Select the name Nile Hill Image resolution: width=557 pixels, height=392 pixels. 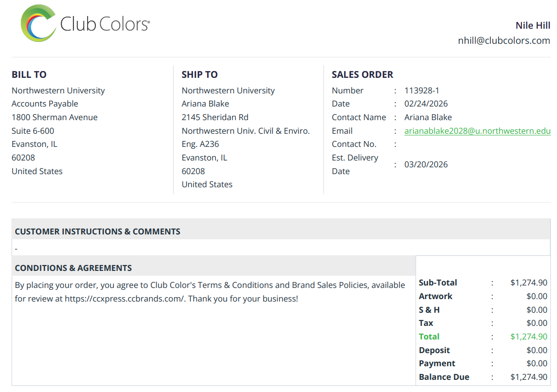click(533, 26)
